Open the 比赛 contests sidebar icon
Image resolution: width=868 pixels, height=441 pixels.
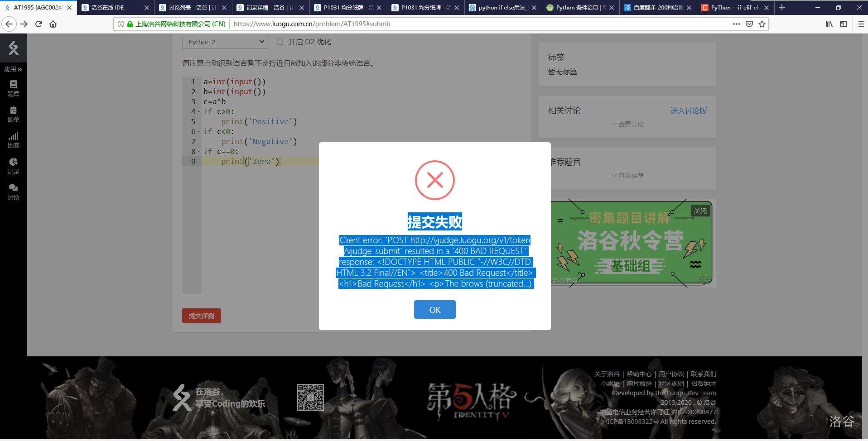pyautogui.click(x=13, y=140)
